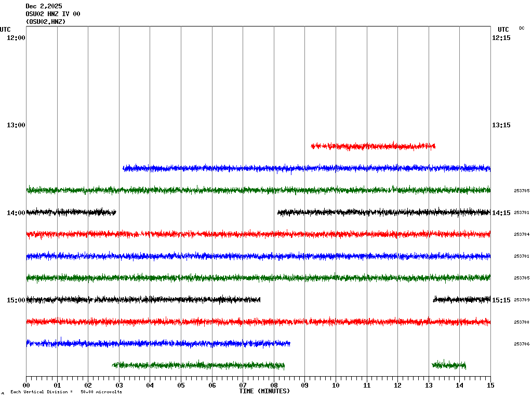Image resolution: width=532 pixels, height=399 pixels.
Task: Click the 253709 count beside 15:15
Action: 522,300
